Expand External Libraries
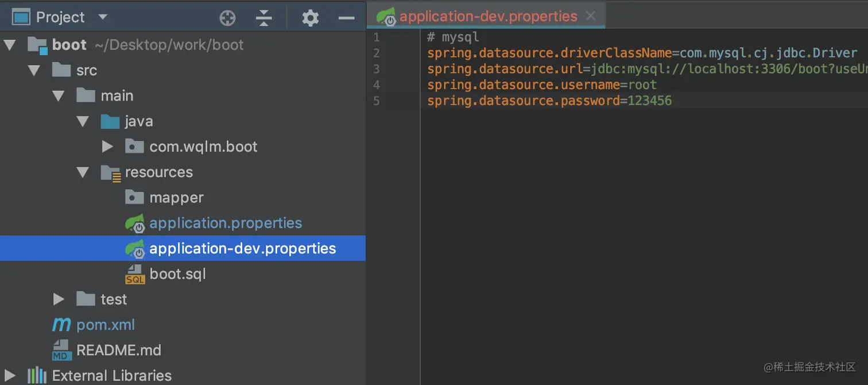Viewport: 868px width, 385px height. (10, 376)
